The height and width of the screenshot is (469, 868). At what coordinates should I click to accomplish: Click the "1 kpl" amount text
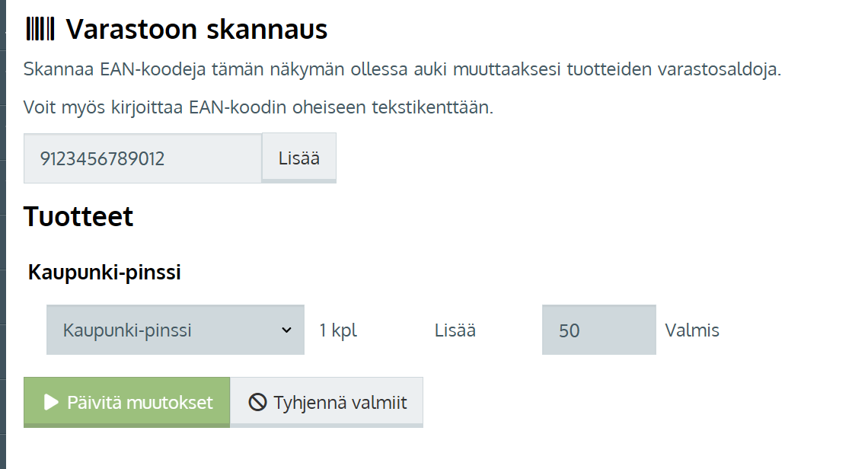tap(338, 330)
